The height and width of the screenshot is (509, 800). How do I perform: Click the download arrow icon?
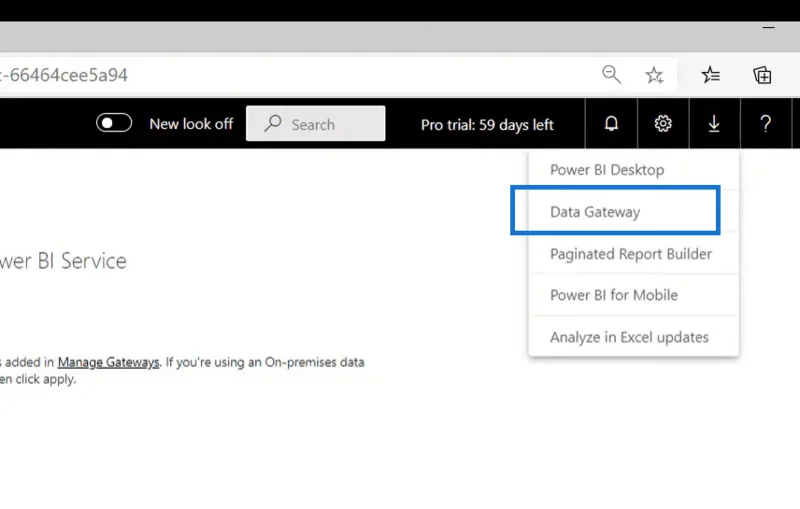[x=714, y=123]
